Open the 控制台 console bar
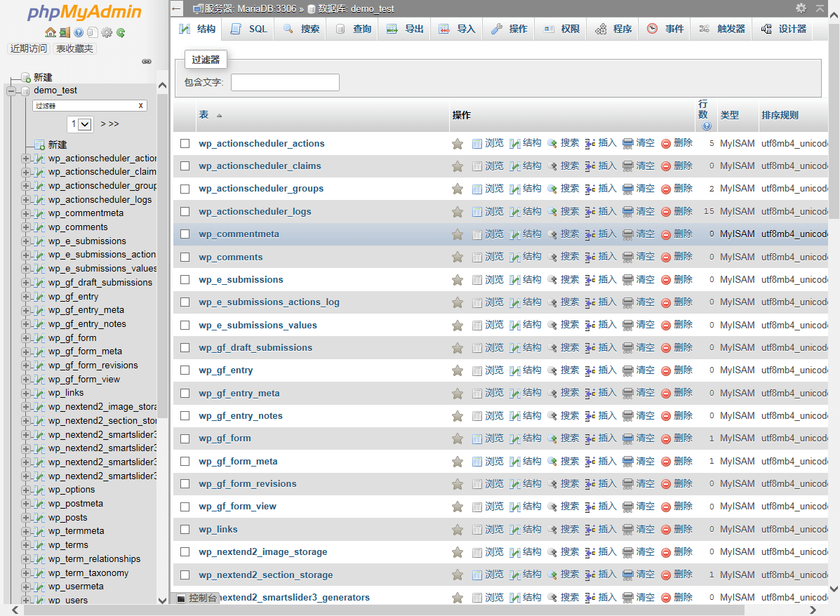Viewport: 840px width, 616px height. click(x=197, y=598)
